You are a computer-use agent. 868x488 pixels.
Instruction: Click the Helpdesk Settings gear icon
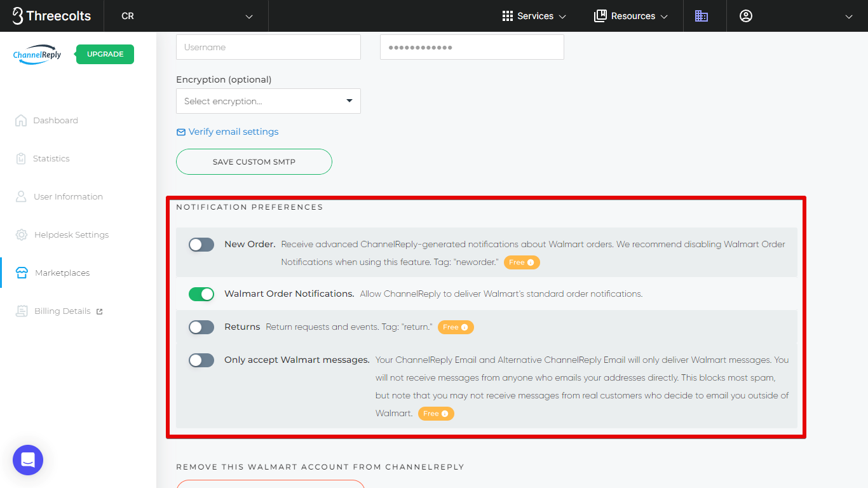22,234
